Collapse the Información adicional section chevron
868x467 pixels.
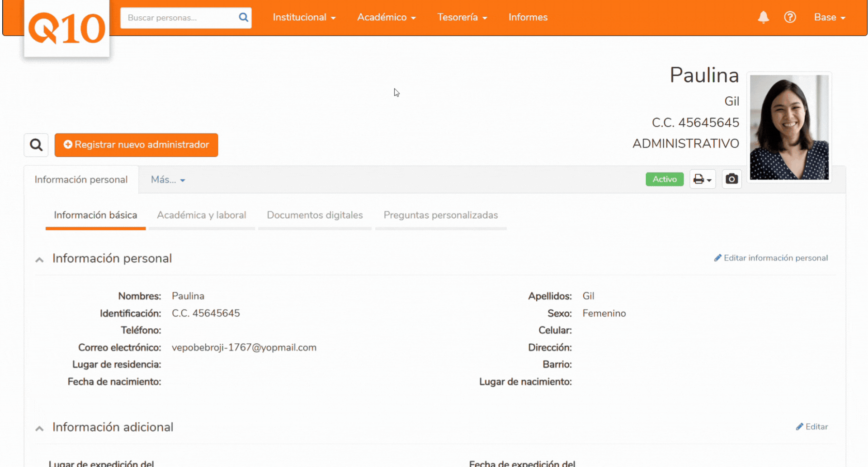(40, 428)
